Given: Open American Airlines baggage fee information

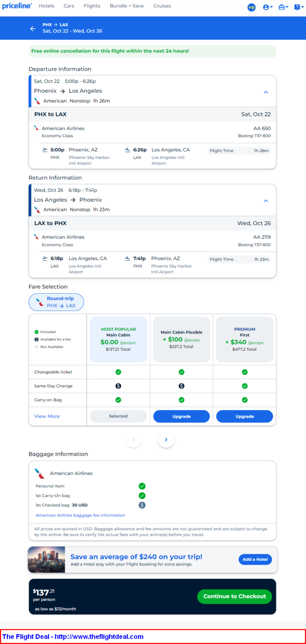Looking at the screenshot, I should pyautogui.click(x=80, y=515).
